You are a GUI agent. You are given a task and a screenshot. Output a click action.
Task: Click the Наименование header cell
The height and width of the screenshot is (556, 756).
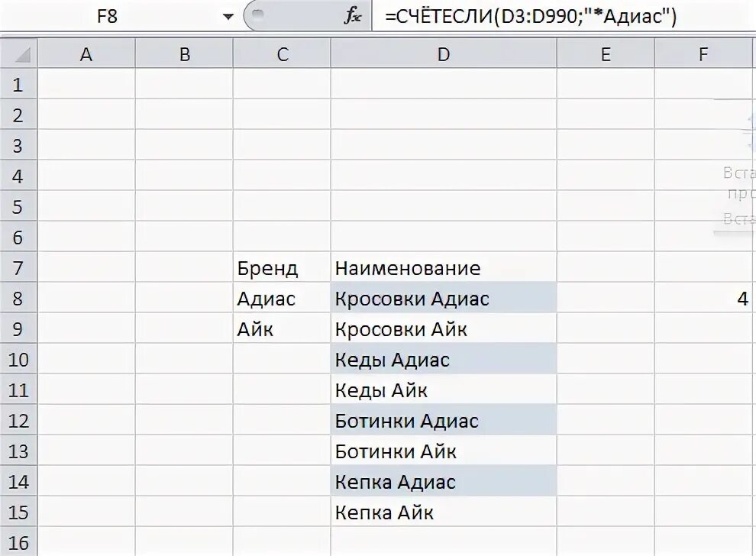pos(444,267)
